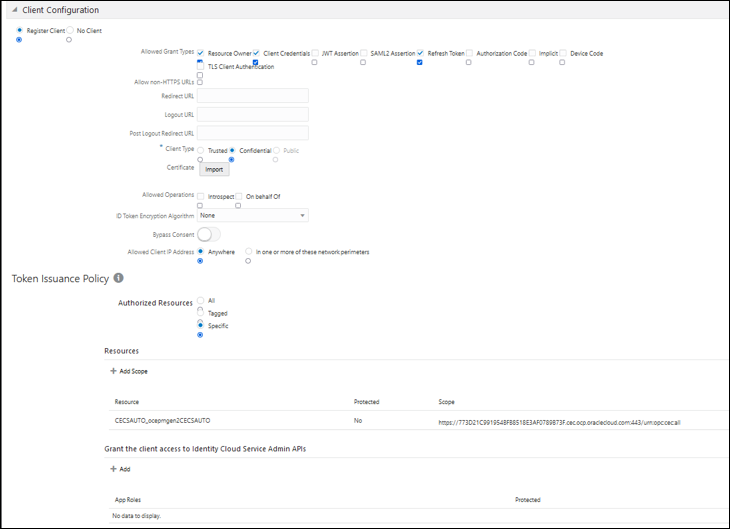Click the Post Logout Redirect URL field

tap(253, 133)
